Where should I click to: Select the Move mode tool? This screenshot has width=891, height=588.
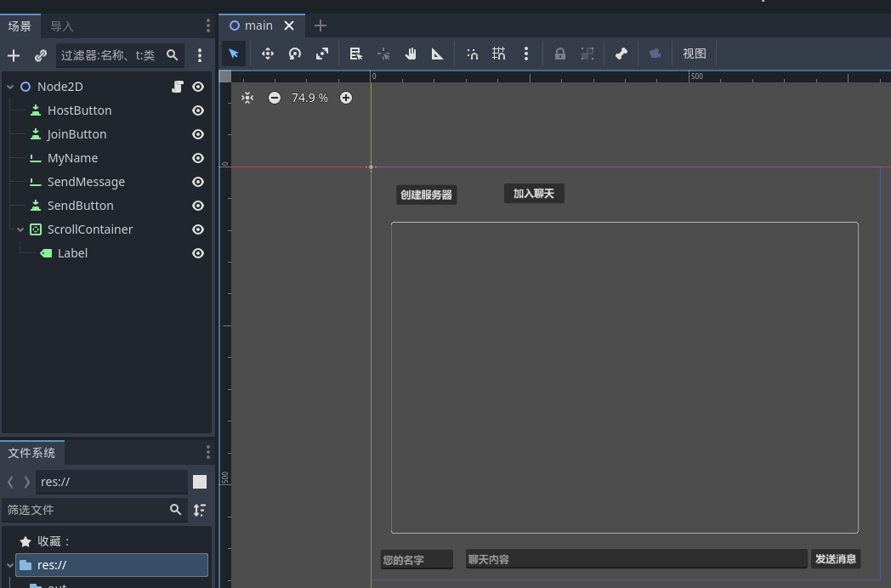coord(267,54)
